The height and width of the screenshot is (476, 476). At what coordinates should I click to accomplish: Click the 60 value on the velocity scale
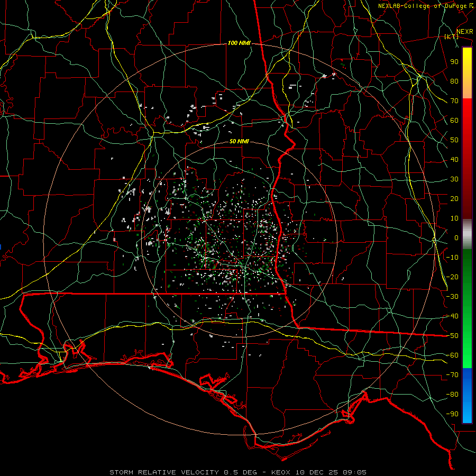tap(454, 121)
